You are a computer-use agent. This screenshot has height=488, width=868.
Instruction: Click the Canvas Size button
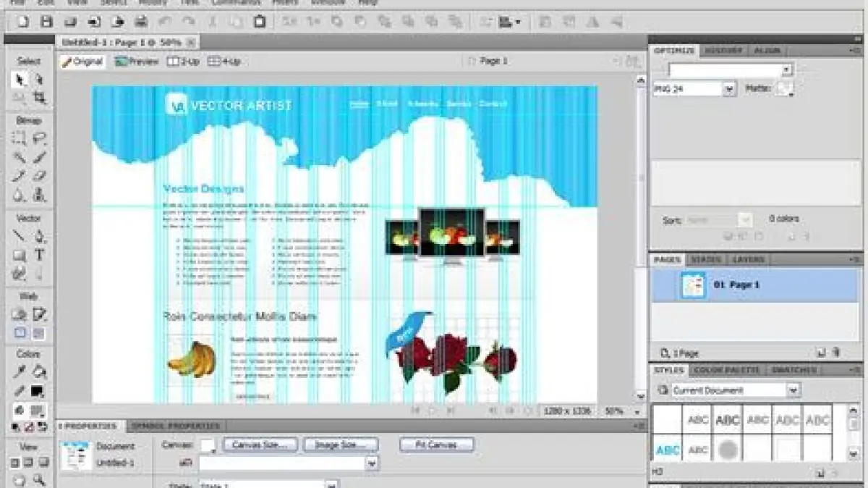(x=260, y=445)
